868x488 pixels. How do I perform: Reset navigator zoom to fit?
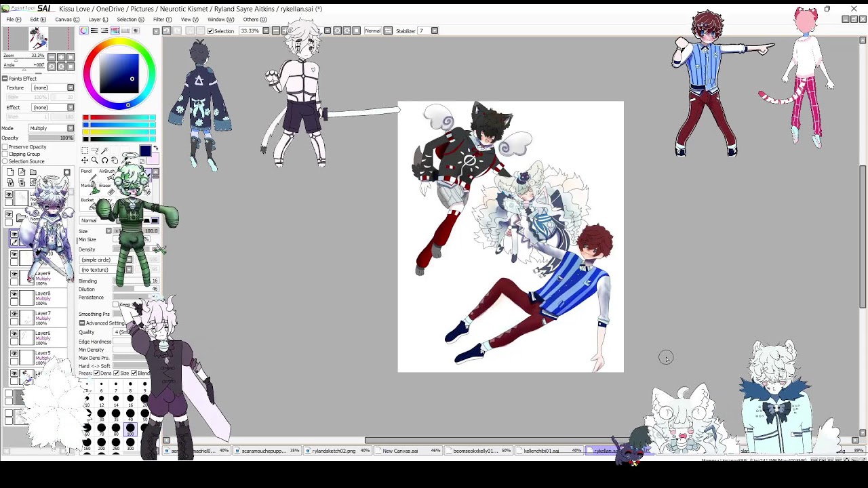tap(71, 57)
